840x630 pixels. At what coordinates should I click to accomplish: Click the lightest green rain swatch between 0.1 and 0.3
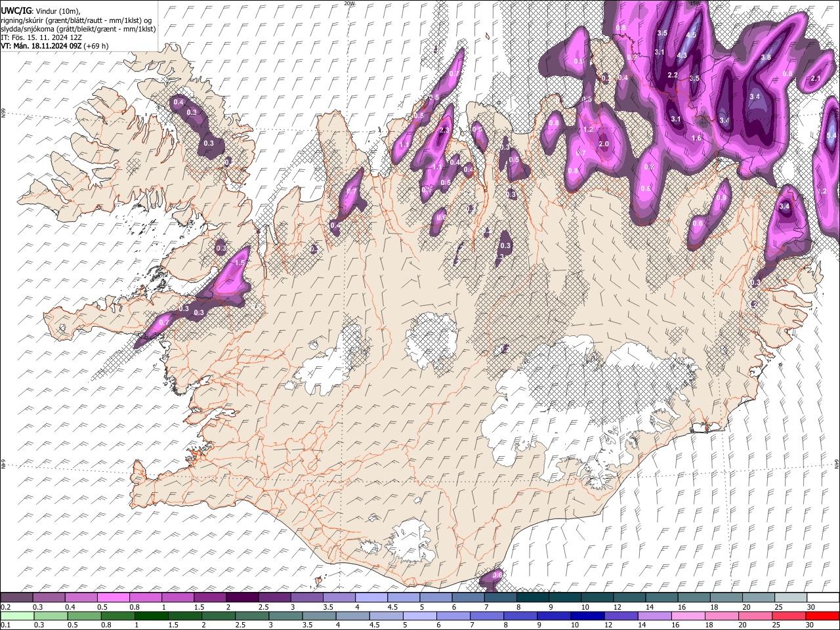tap(17, 616)
